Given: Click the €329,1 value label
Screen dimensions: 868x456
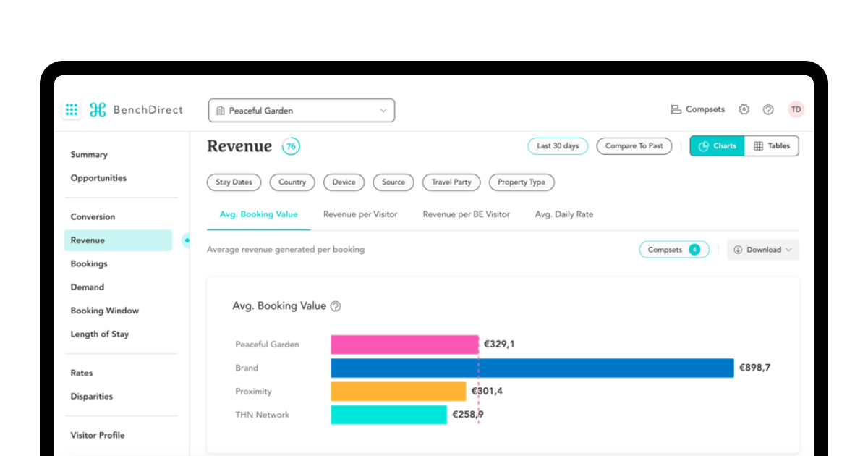Looking at the screenshot, I should click(499, 345).
